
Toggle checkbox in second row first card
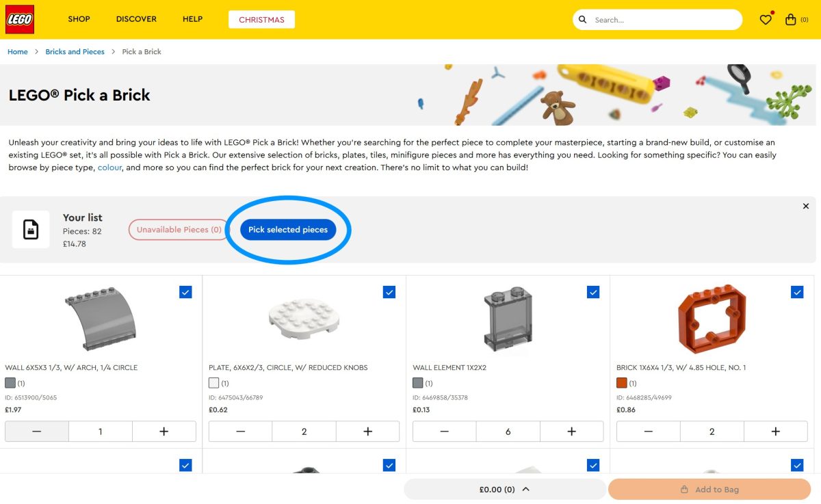click(185, 465)
